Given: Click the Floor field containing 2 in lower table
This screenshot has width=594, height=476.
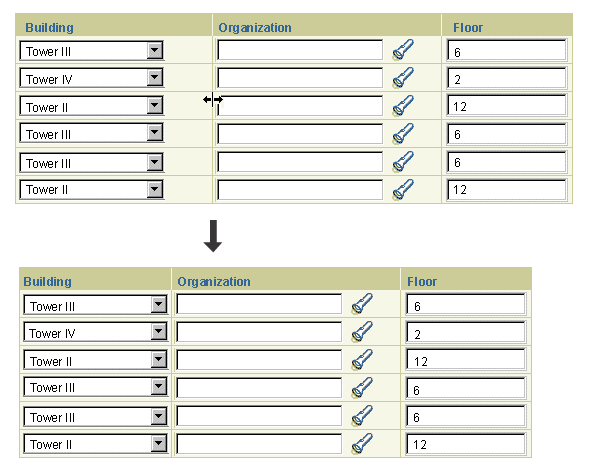Looking at the screenshot, I should pos(466,332).
